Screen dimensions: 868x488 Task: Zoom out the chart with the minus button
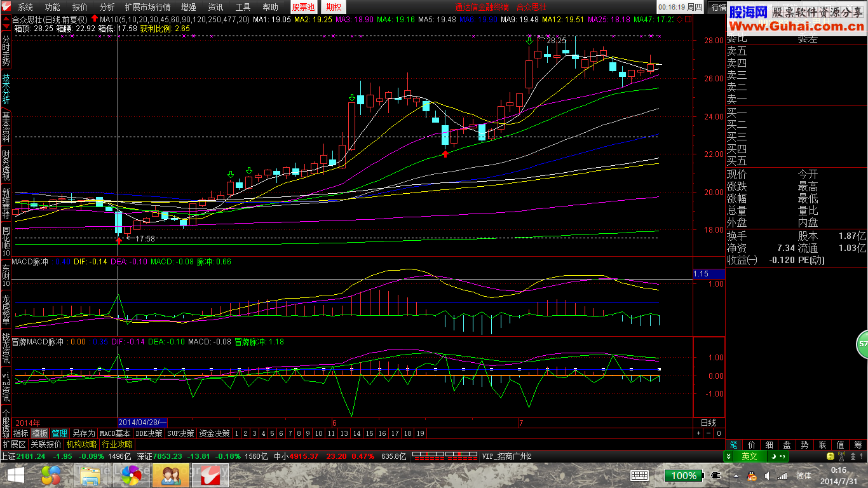[709, 433]
